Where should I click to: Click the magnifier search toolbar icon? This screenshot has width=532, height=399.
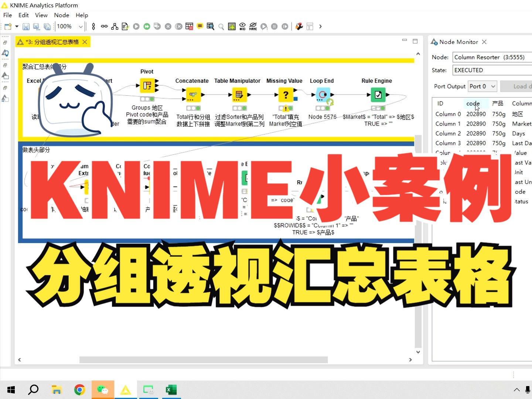point(221,27)
